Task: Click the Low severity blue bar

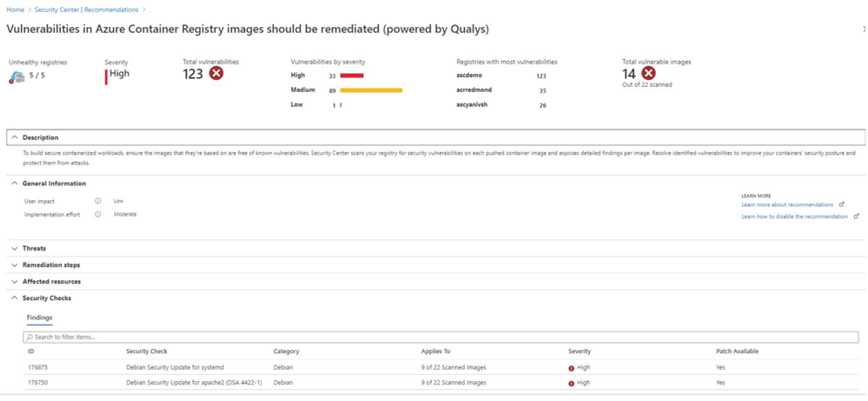Action: (x=341, y=104)
